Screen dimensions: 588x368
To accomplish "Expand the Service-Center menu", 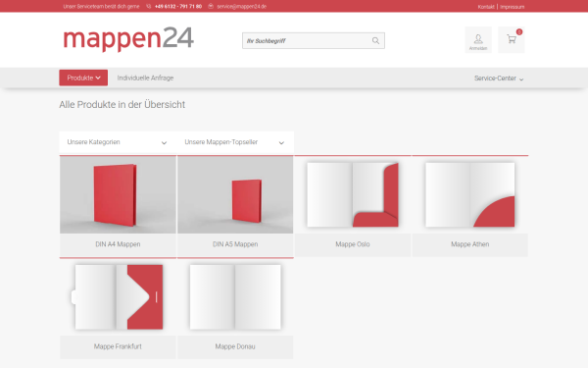I will click(499, 79).
